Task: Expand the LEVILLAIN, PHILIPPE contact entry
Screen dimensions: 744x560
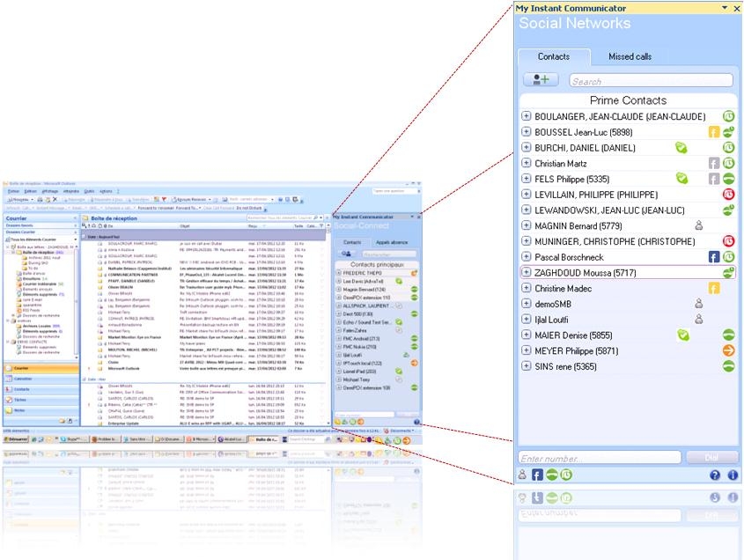Action: (527, 194)
